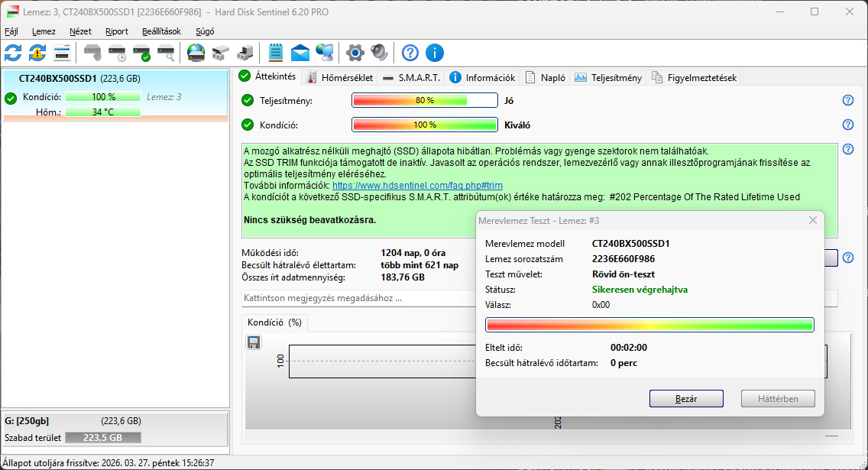The image size is (868, 470).
Task: Click the test progress bar in dialog
Action: tap(649, 324)
